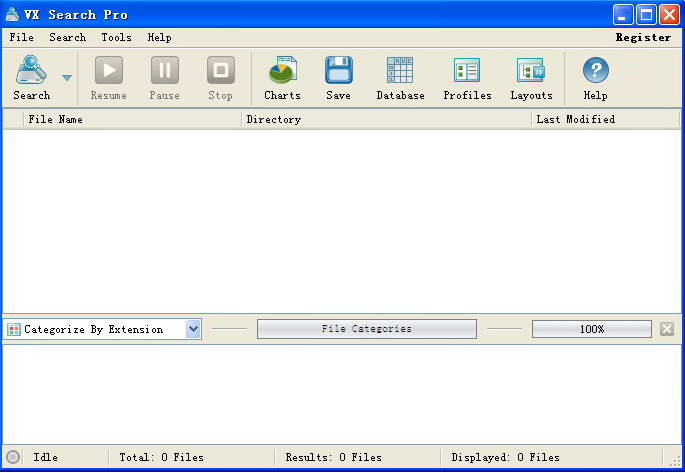Click the Resume toolbar button
Image resolution: width=685 pixels, height=473 pixels.
(x=108, y=78)
